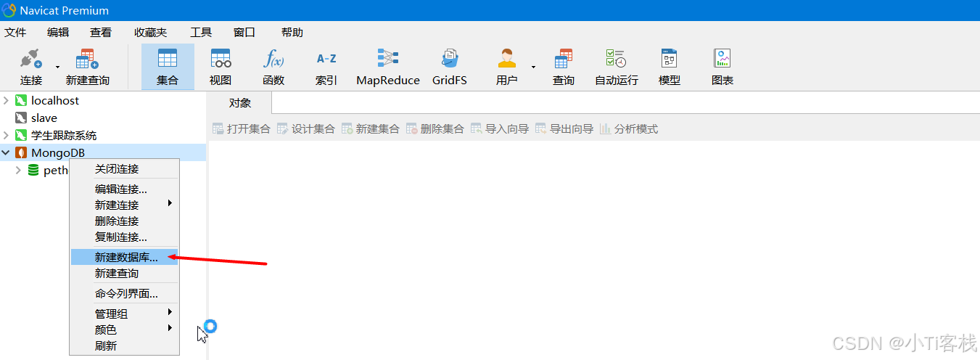Viewport: 980px width, 360px height.
Task: Open connection dropdown arrow next to 连接
Action: (x=57, y=67)
